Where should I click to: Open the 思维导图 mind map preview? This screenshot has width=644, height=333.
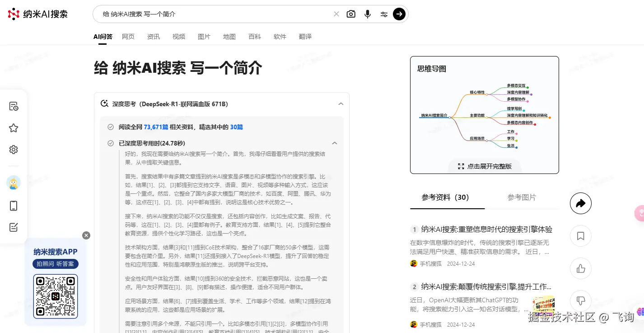484,115
